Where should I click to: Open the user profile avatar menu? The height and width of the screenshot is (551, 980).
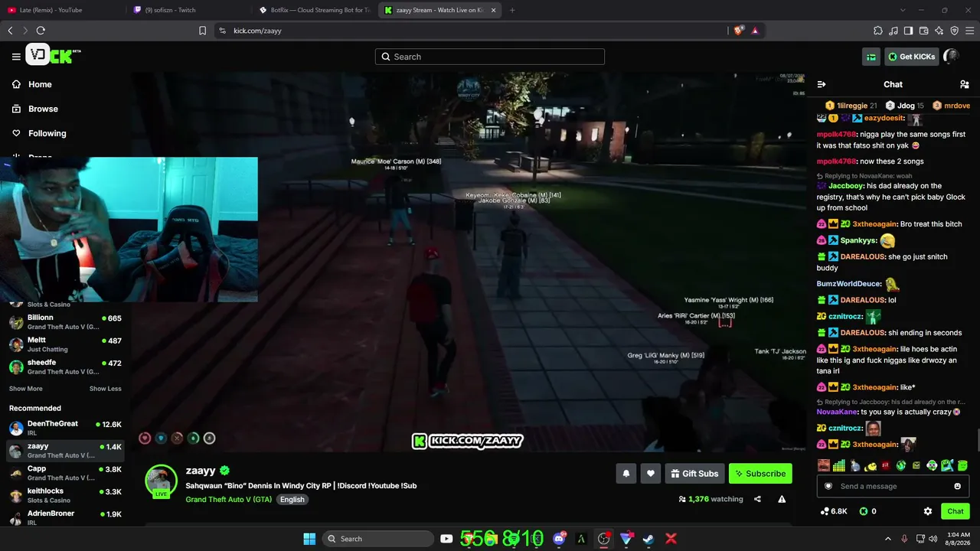click(951, 56)
